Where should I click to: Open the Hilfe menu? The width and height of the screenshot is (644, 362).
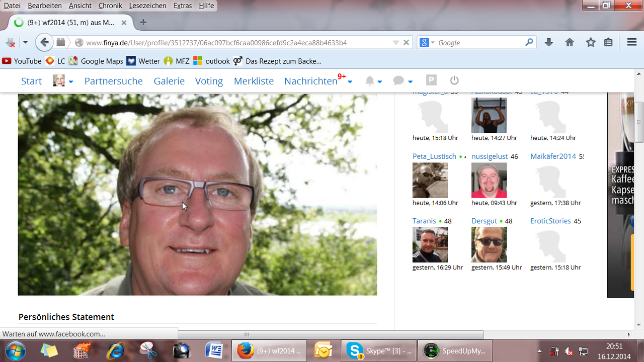click(206, 6)
